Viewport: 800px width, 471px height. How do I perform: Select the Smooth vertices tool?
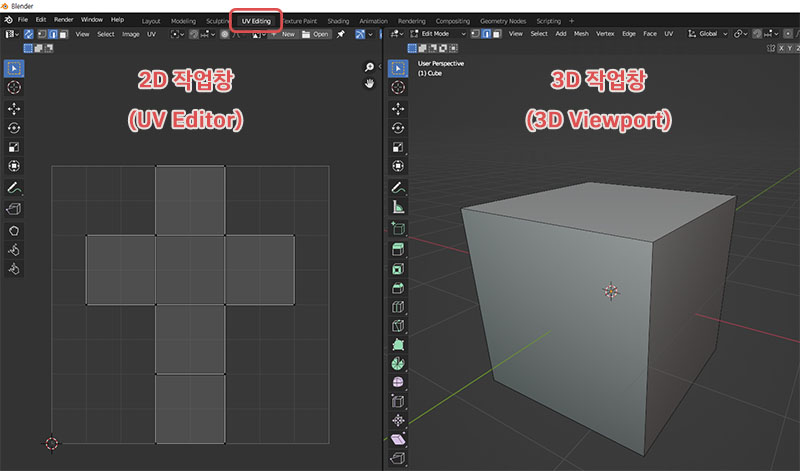398,382
